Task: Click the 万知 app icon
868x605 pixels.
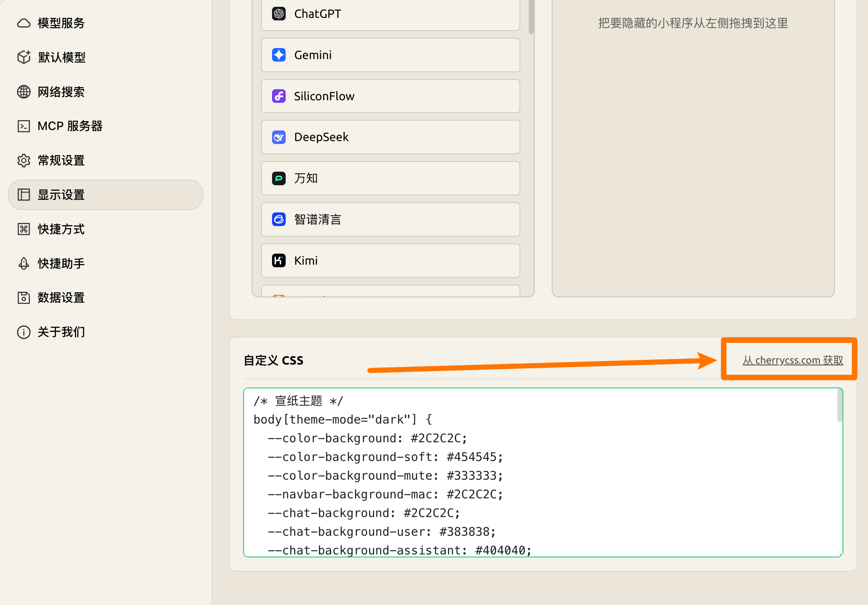Action: (279, 178)
